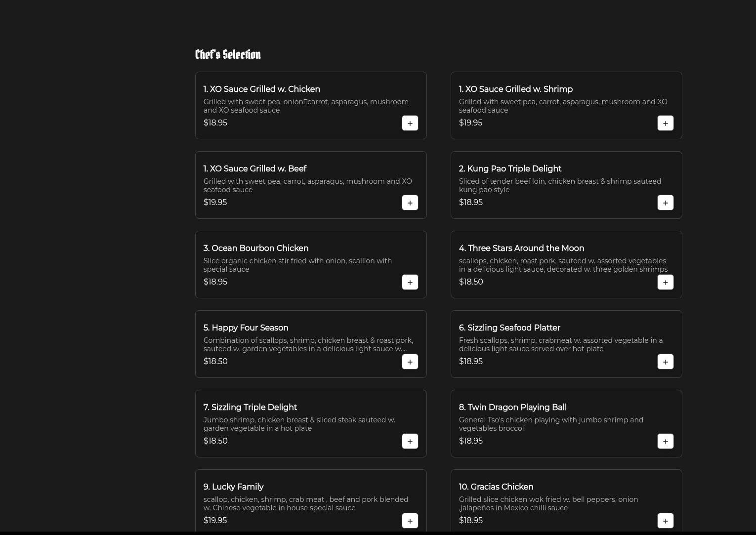This screenshot has height=535, width=756.
Task: Click the $18.95 price of Kung Pao Triple Delight
Action: tap(471, 202)
